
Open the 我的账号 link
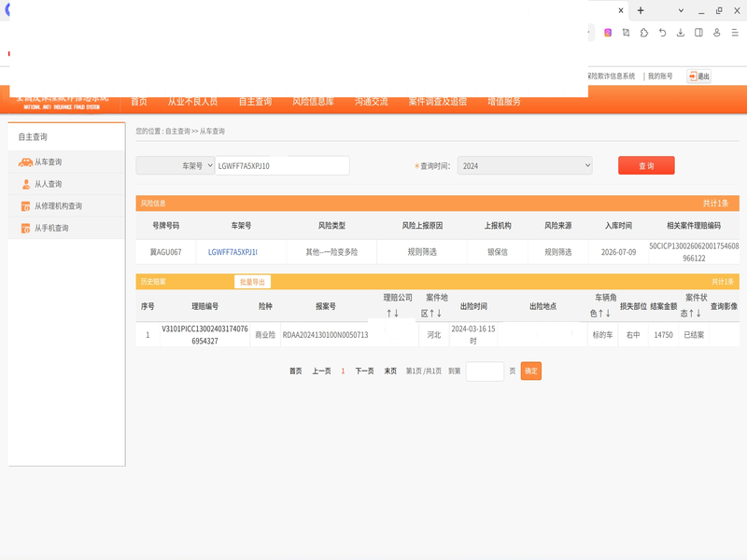[x=660, y=77]
